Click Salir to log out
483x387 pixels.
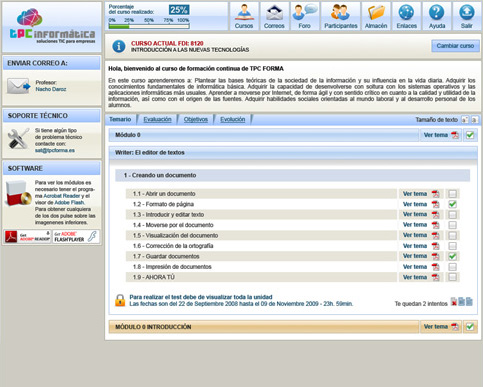[467, 16]
